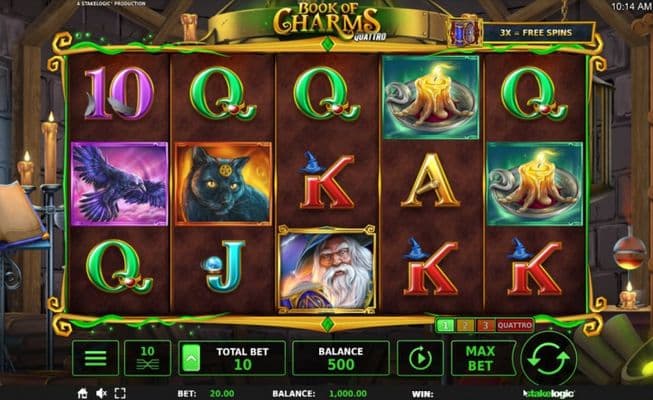This screenshot has width=653, height=400.
Task: Expand the total bet green arrow
Action: (x=191, y=358)
